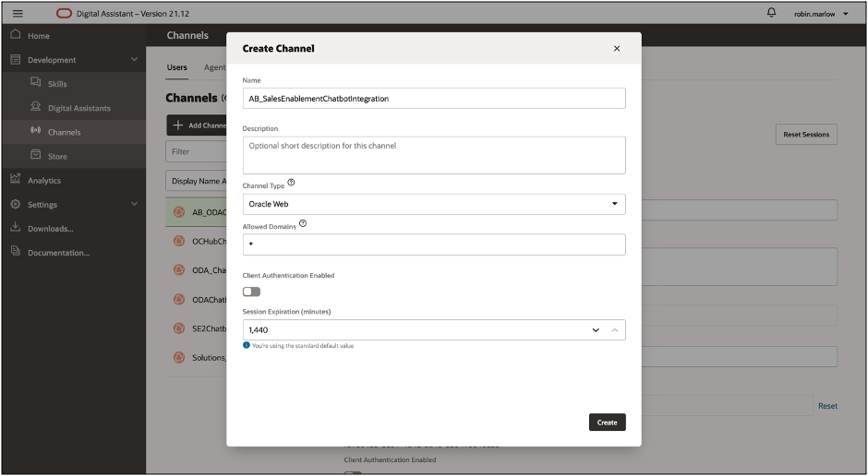This screenshot has height=476, width=868.
Task: Select the ODAChat channel row
Action: click(x=196, y=299)
